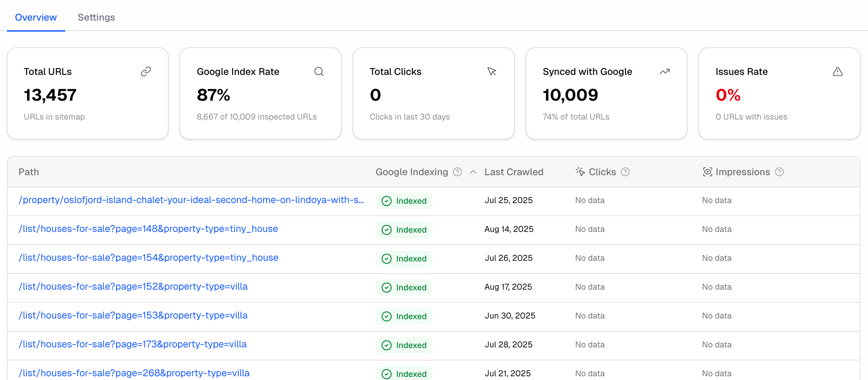Open page=148 tiny_house listing link
Image resolution: width=868 pixels, height=380 pixels.
[x=148, y=229]
